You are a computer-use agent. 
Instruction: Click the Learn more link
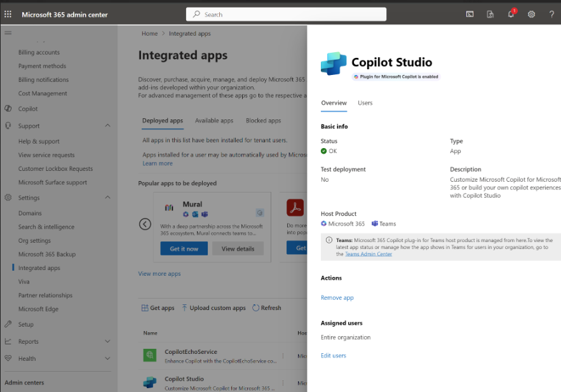(158, 163)
